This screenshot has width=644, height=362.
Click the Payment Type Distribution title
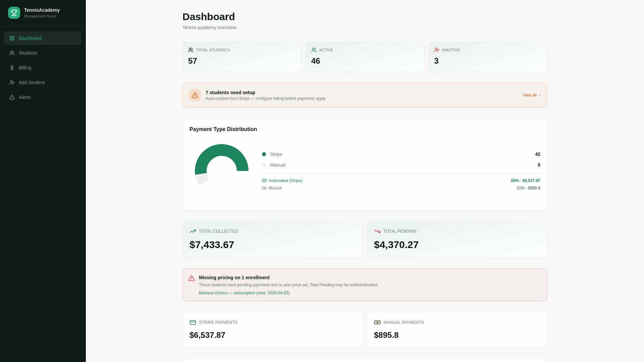tap(223, 129)
